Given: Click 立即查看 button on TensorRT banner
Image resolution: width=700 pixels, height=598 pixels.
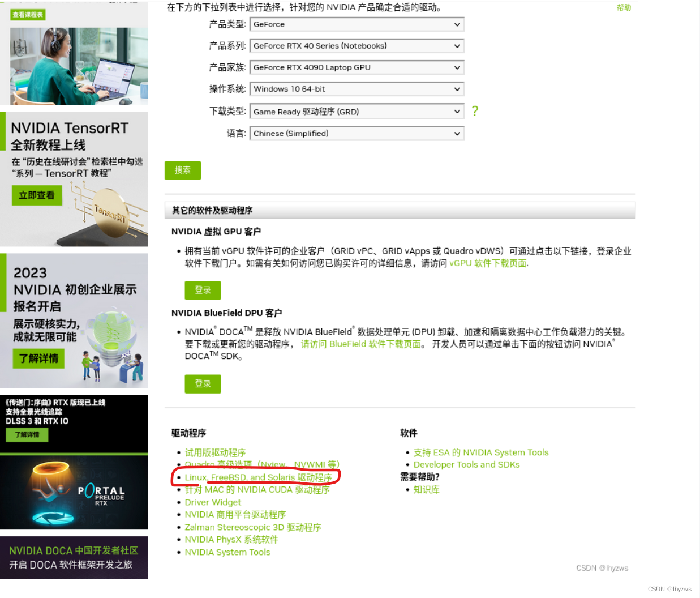Looking at the screenshot, I should [37, 195].
